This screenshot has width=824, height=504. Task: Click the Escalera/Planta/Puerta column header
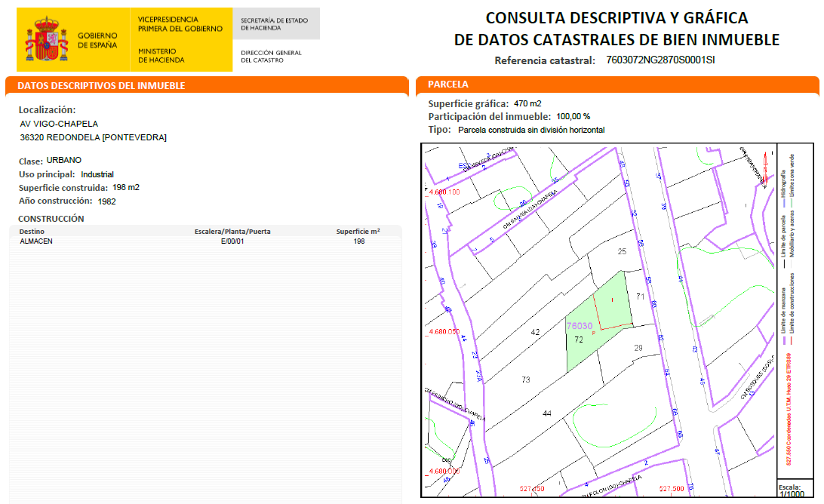(232, 232)
